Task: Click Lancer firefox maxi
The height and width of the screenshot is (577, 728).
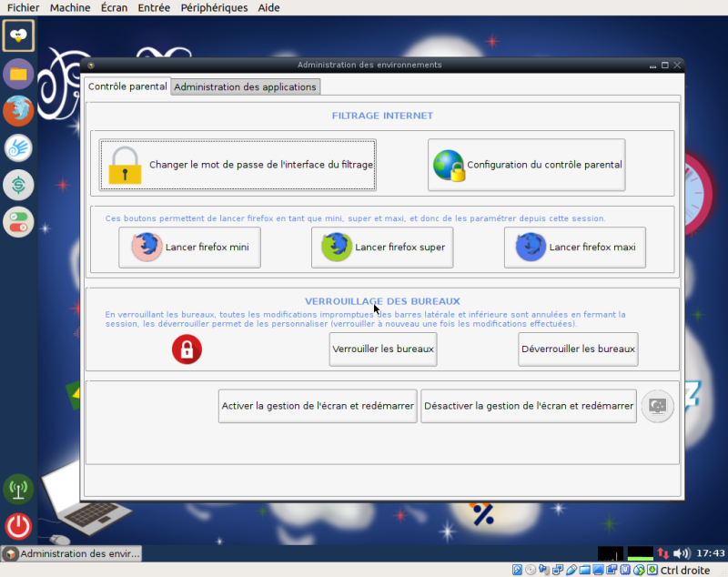Action: (575, 247)
